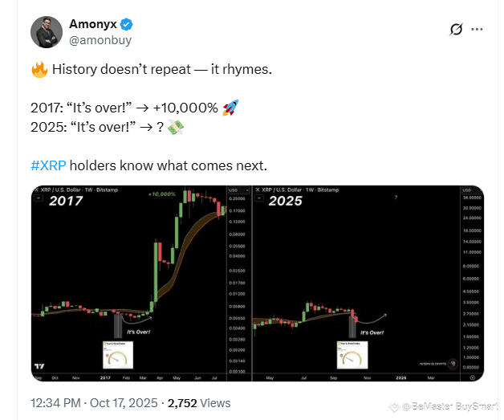Open the 12:34 PM Oct 17, 2025 timestamp
This screenshot has width=504, height=420.
(94, 403)
